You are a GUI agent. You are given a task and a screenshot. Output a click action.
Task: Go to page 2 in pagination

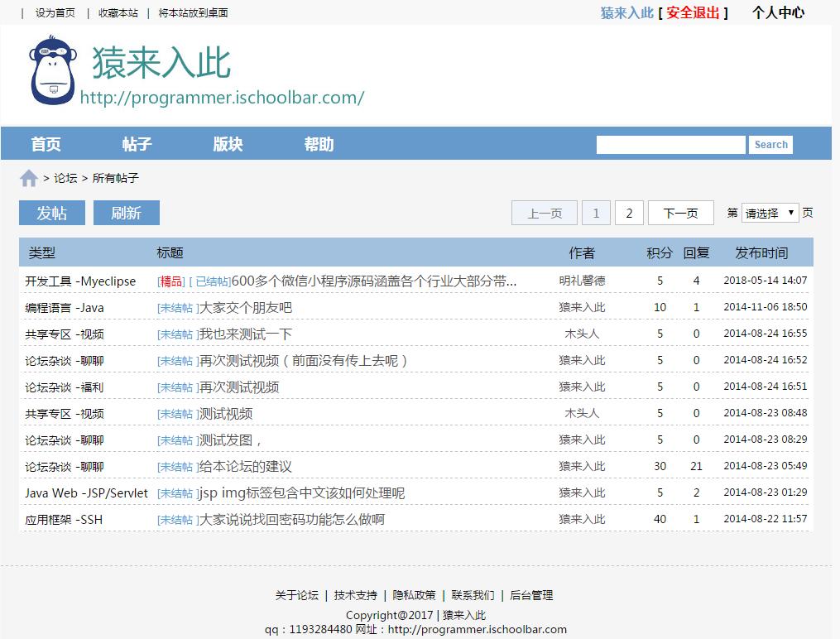coord(629,213)
